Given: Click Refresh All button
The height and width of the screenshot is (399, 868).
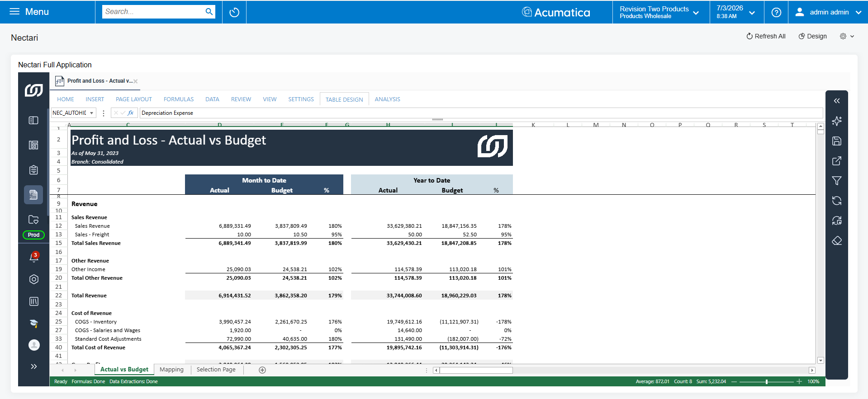Looking at the screenshot, I should coord(766,36).
